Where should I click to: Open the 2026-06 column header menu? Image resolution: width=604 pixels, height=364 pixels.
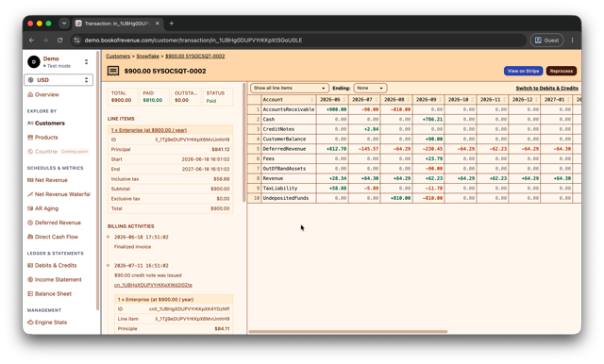pos(344,100)
